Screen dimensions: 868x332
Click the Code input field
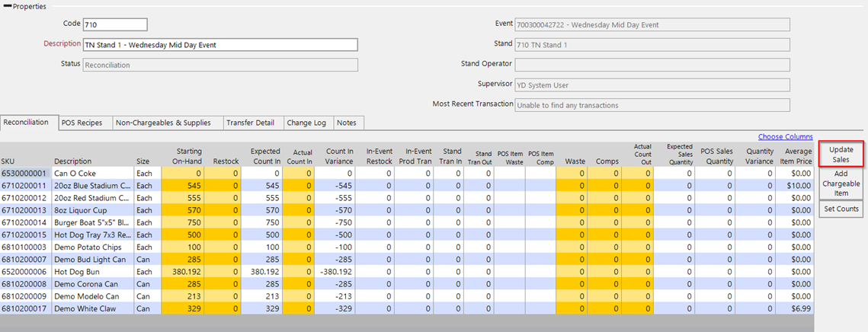[x=114, y=25]
